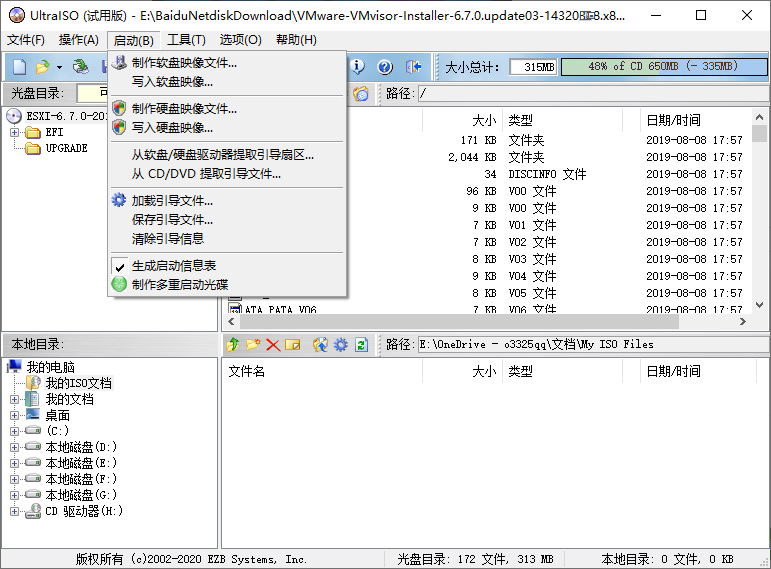The width and height of the screenshot is (771, 569).
Task: Click the Exit door icon in toolbar
Action: click(x=413, y=66)
